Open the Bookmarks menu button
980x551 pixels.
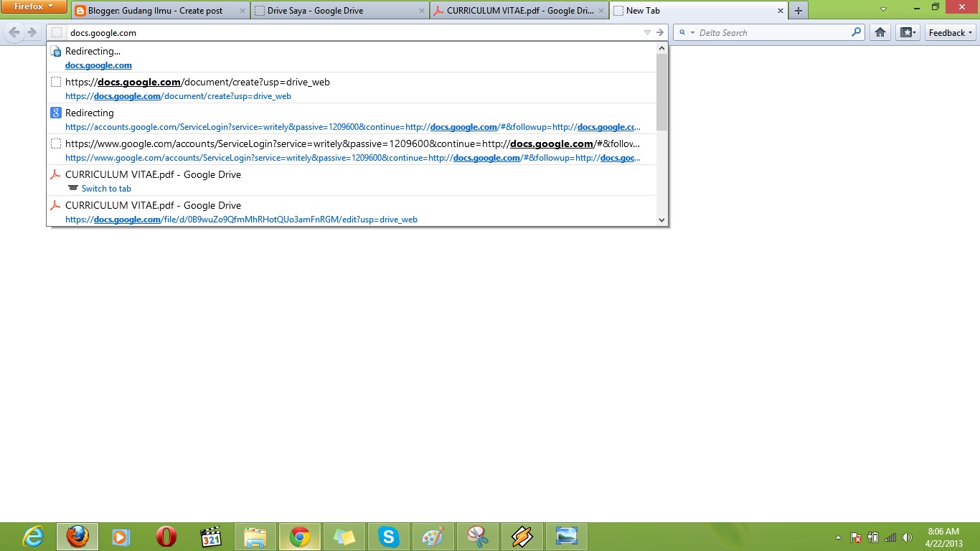[908, 32]
